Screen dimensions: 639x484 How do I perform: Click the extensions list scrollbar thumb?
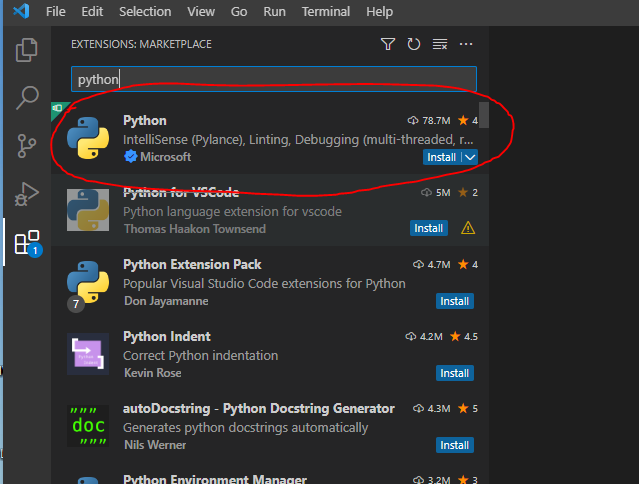[484, 115]
